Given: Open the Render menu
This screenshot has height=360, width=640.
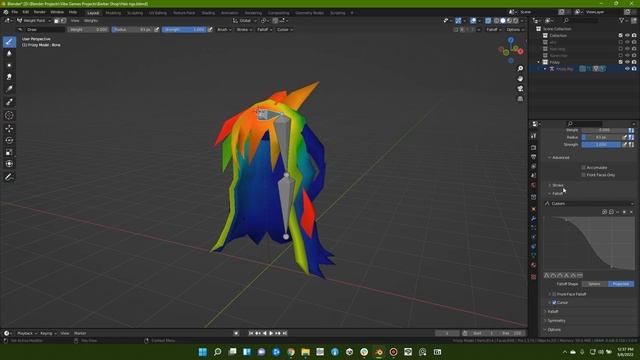Looking at the screenshot, I should click(40, 12).
